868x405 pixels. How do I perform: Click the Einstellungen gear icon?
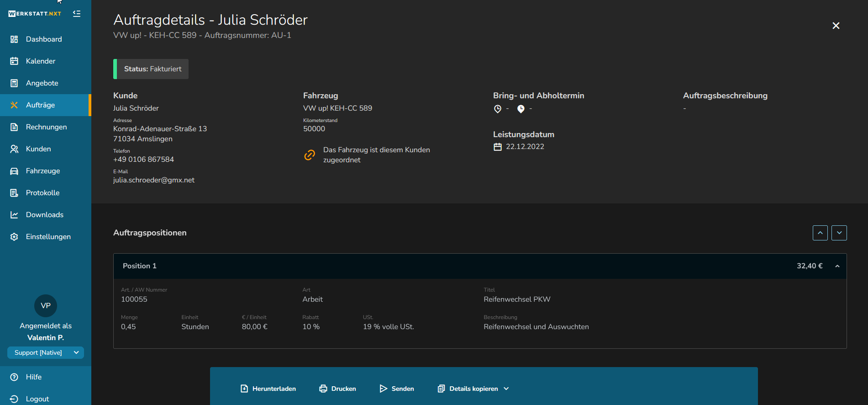(x=14, y=237)
